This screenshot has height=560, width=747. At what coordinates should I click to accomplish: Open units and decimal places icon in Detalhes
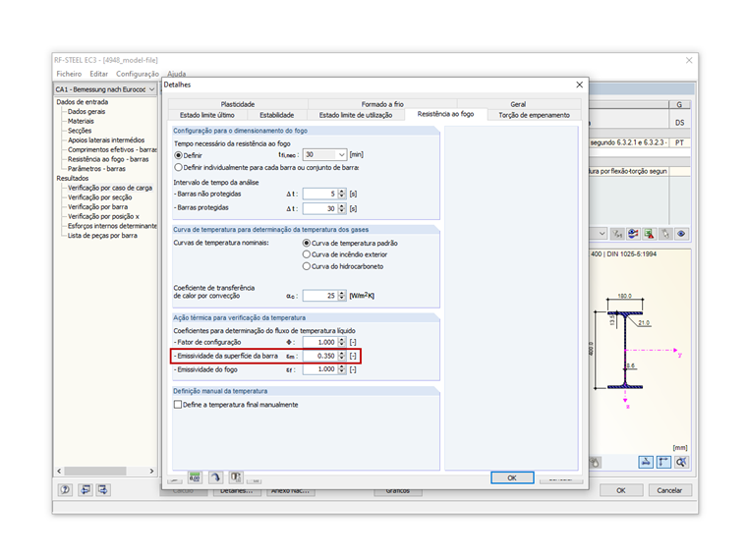point(195,477)
